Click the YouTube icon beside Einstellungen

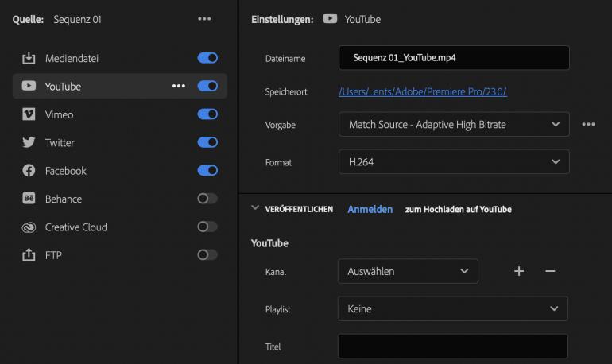[330, 19]
